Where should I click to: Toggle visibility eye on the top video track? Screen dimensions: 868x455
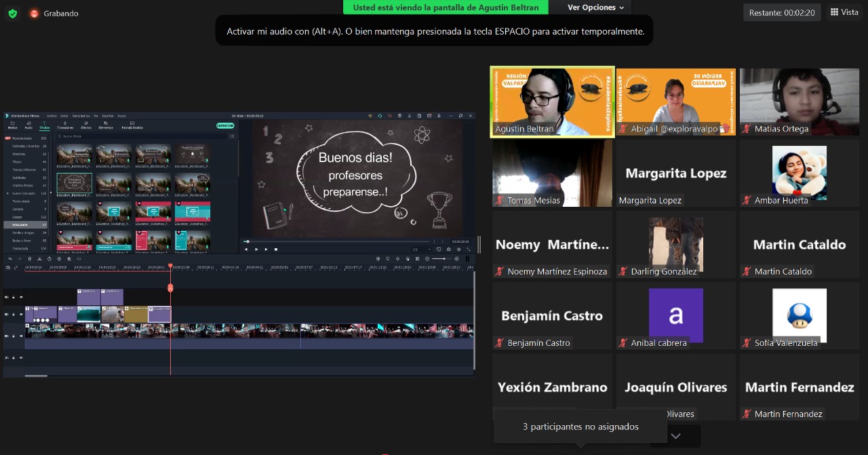20,297
